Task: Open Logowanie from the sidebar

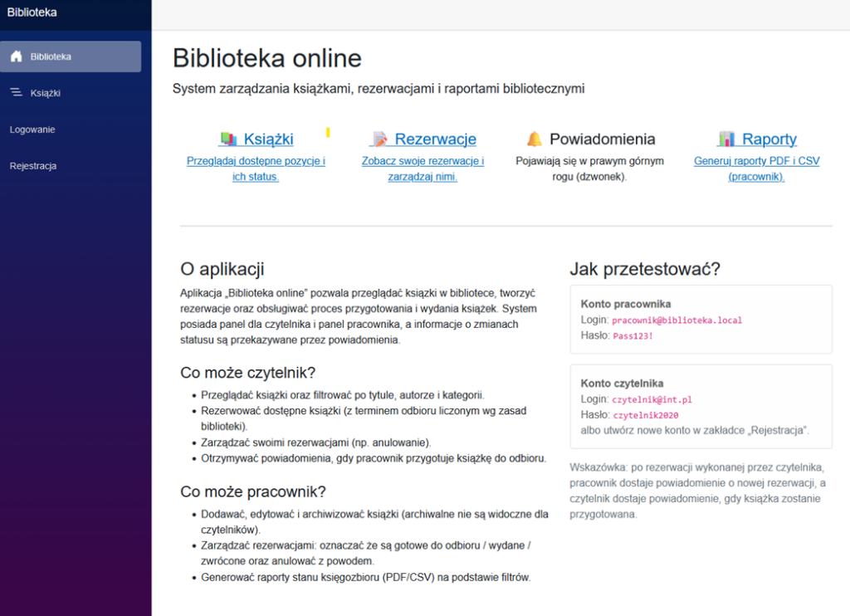Action: pos(32,130)
